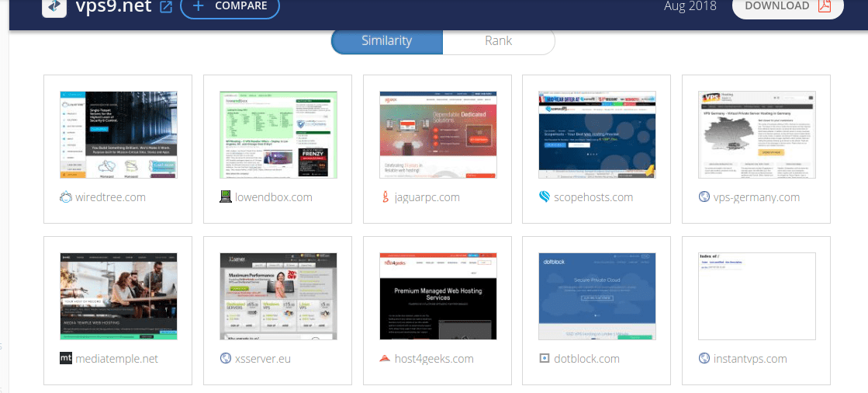Viewport: 868px width, 393px height.
Task: Click the COMPARE button
Action: 230,7
